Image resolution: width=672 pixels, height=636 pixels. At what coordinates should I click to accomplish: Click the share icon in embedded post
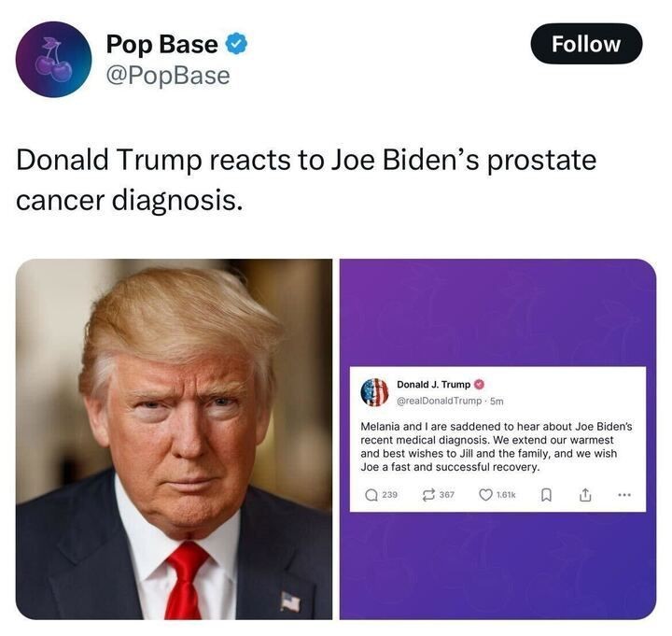(585, 495)
